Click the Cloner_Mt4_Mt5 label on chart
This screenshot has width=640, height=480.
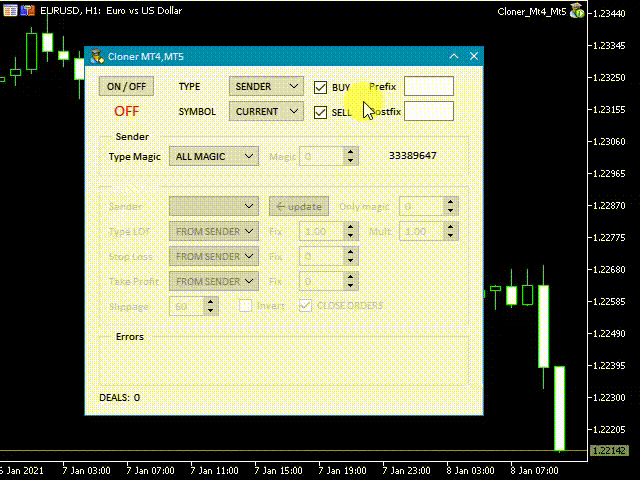(x=532, y=12)
